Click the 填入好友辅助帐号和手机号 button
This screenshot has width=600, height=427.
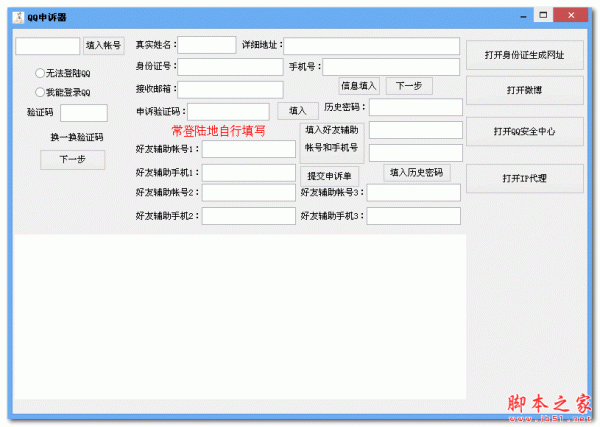coord(332,143)
